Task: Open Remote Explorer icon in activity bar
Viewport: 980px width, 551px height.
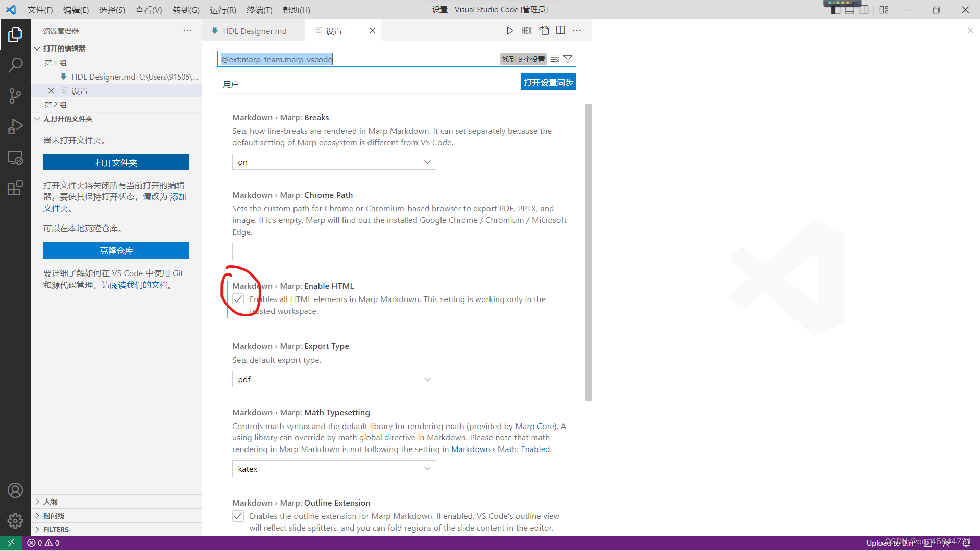Action: (x=15, y=158)
